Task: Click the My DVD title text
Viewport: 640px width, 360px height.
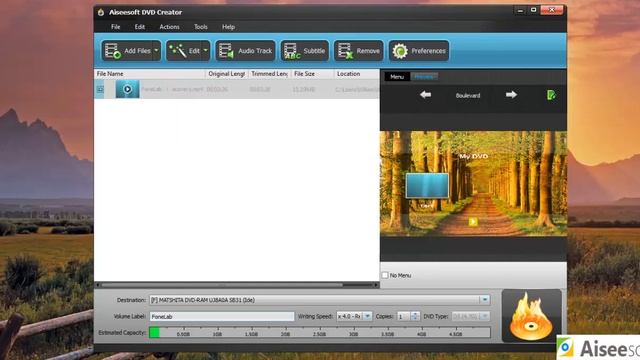Action: pos(473,156)
